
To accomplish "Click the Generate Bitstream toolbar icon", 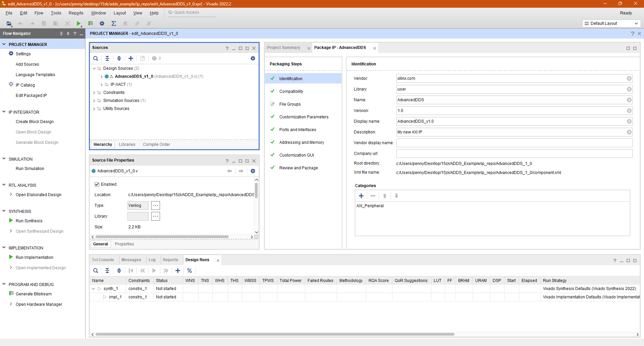I will click(x=90, y=23).
